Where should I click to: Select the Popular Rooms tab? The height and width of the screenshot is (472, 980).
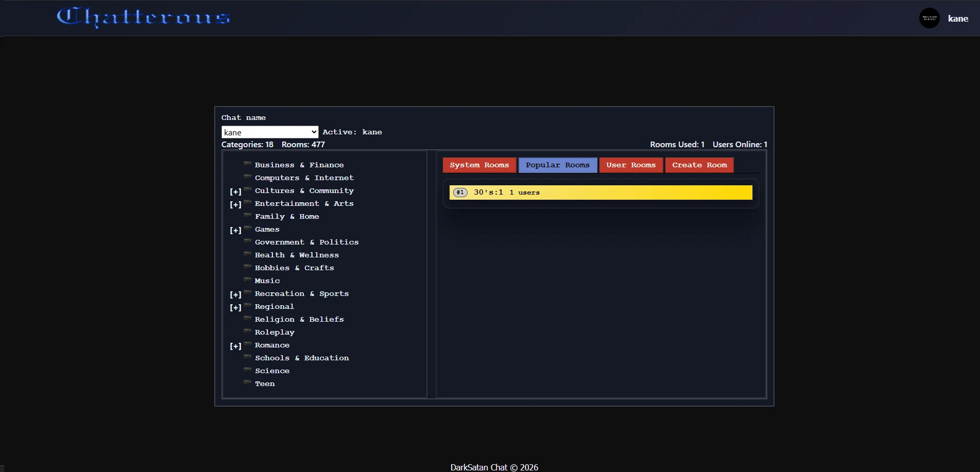557,165
